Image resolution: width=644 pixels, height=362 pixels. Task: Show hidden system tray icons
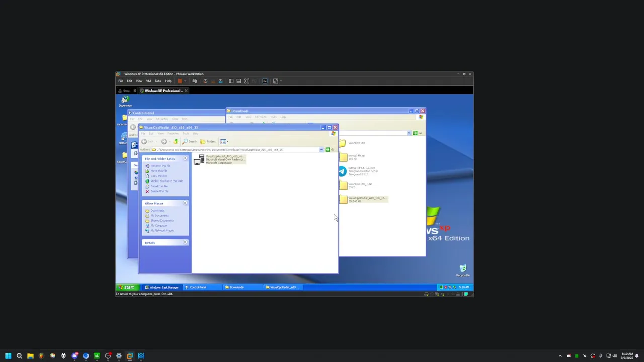(x=560, y=356)
